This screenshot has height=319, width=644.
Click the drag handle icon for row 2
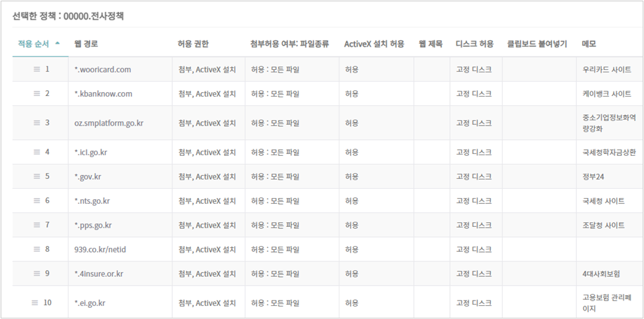pos(37,93)
